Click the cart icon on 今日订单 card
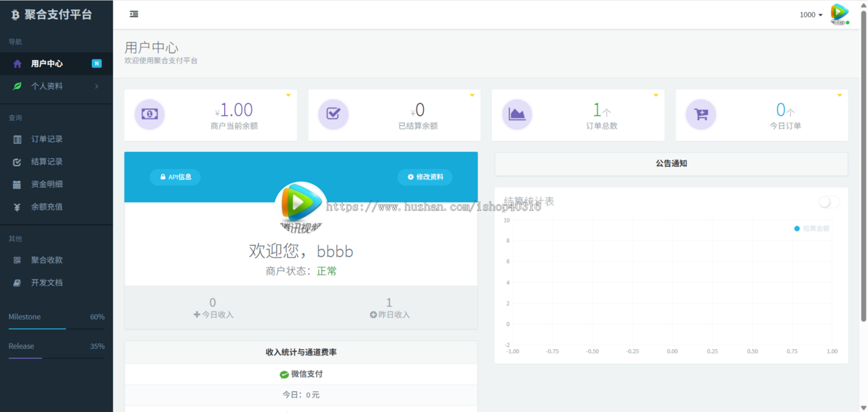The height and width of the screenshot is (412, 868). tap(701, 114)
